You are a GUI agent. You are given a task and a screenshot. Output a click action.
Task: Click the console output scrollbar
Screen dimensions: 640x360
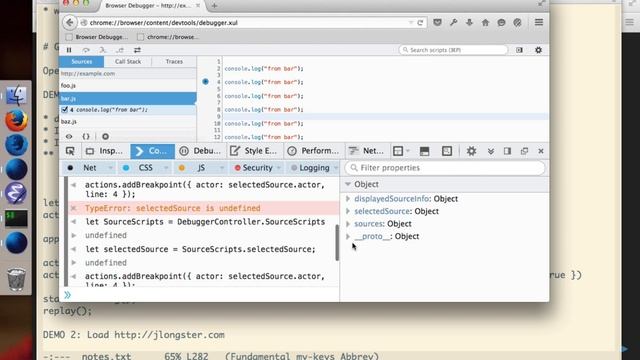(x=337, y=242)
